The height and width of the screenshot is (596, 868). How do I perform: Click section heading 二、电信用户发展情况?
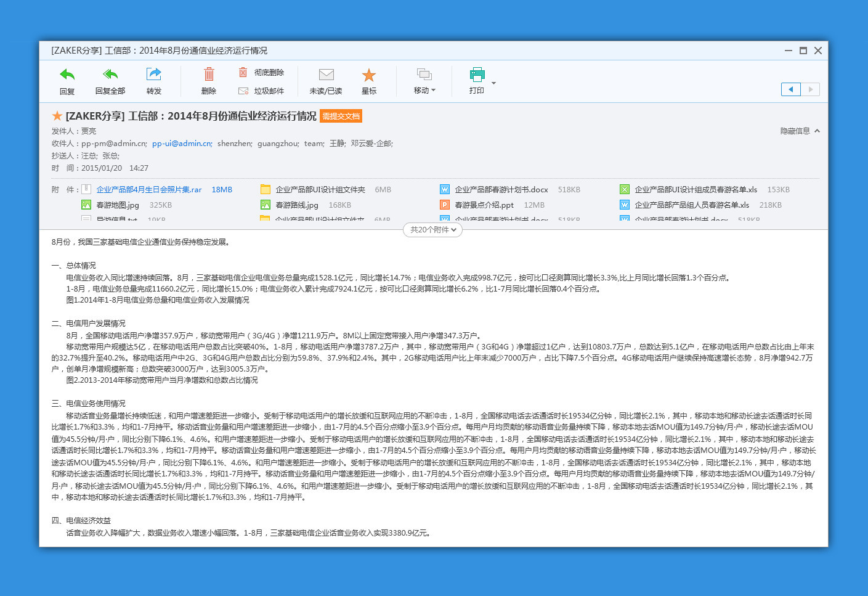[89, 324]
